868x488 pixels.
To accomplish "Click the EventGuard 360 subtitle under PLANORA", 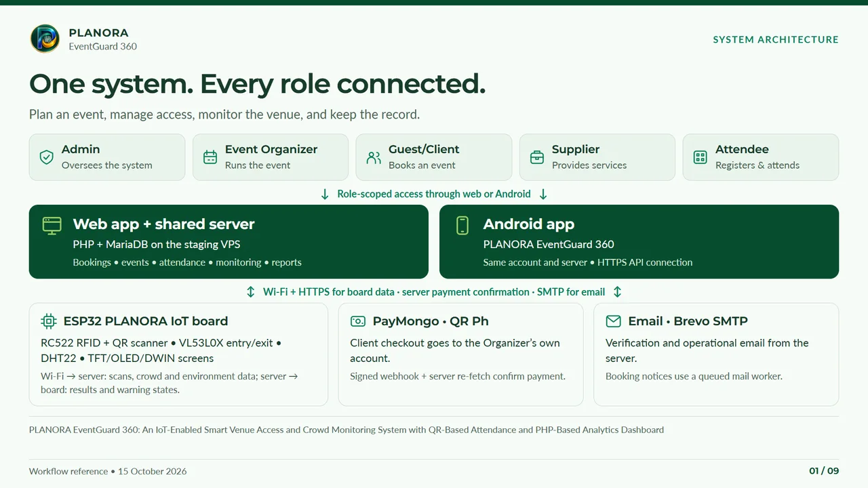I will coord(103,47).
